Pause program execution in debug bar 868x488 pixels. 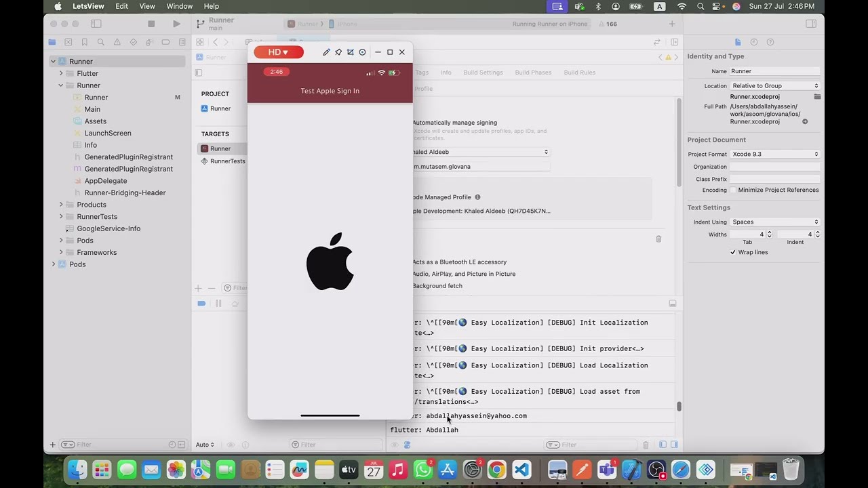(x=218, y=304)
